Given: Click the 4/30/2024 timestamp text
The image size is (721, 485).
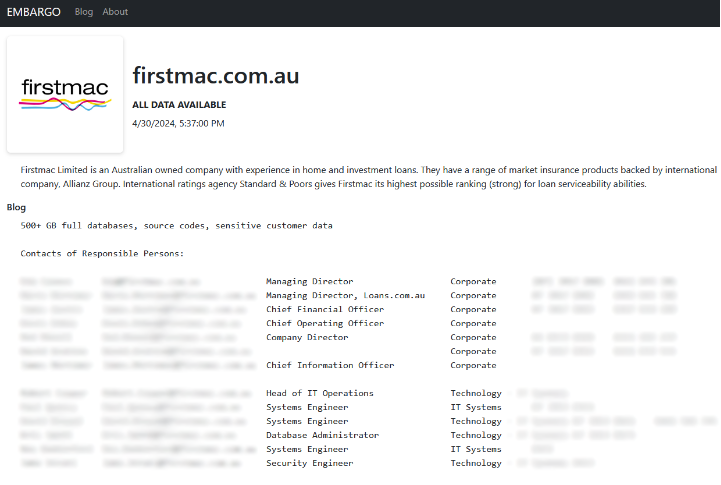Looking at the screenshot, I should (x=178, y=123).
